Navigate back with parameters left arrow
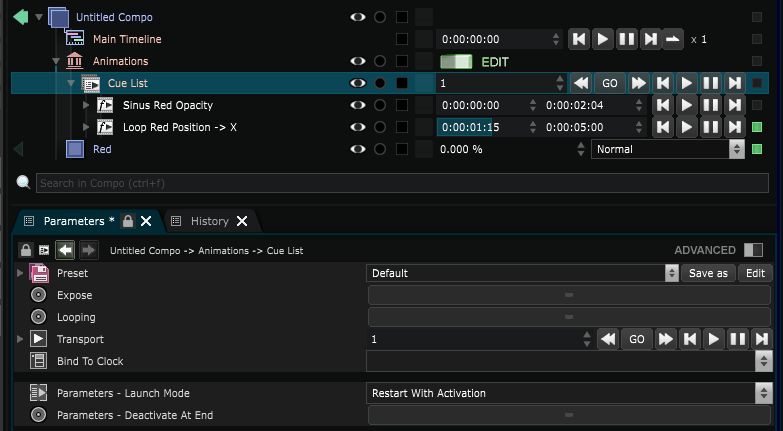The image size is (783, 431). click(x=65, y=250)
